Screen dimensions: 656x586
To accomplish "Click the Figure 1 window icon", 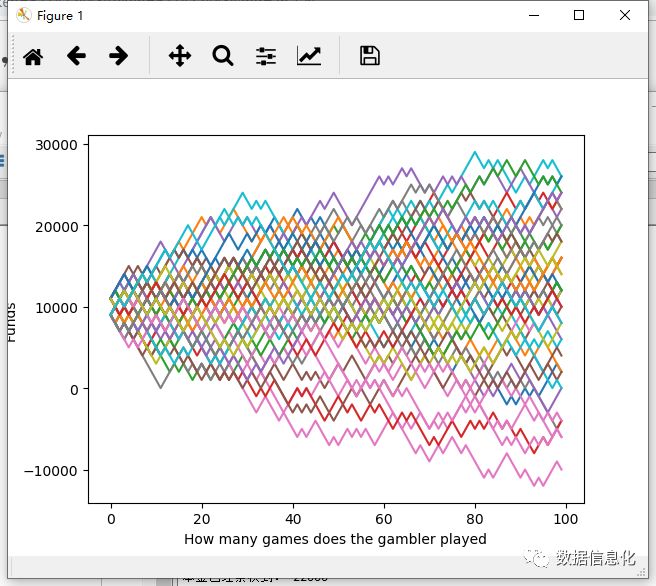I will coord(23,15).
